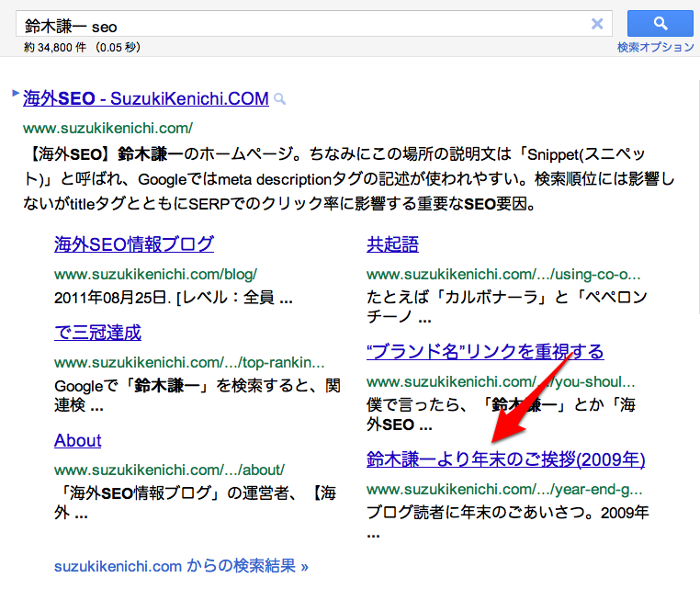Click snippet text Googleで「鈴木謙一」を検索すると
Viewport: 700px width, 589px height.
pyautogui.click(x=198, y=395)
